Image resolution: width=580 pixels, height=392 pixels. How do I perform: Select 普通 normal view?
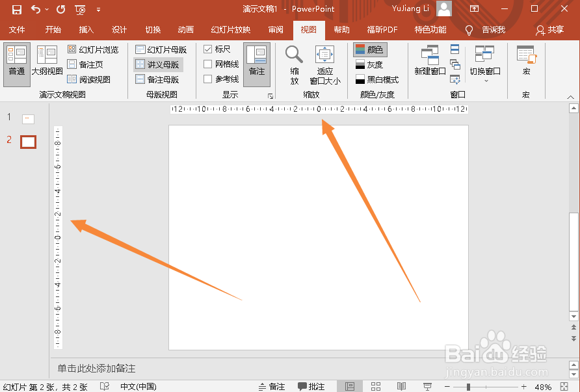[17, 64]
